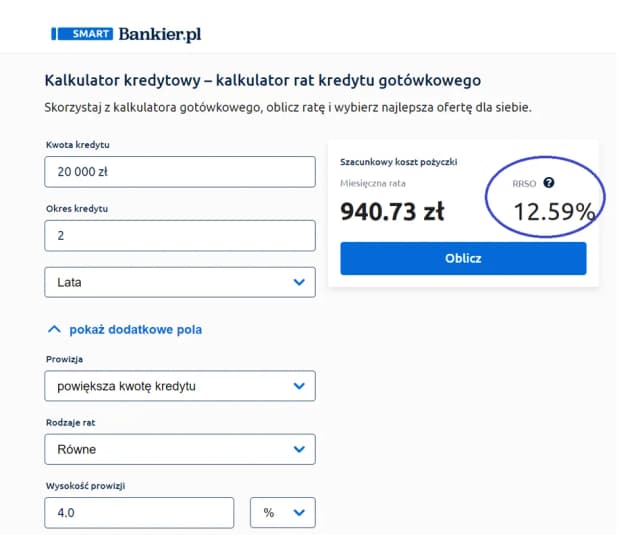Expand the Rodzaje rat dropdown showing Równe

[x=180, y=449]
